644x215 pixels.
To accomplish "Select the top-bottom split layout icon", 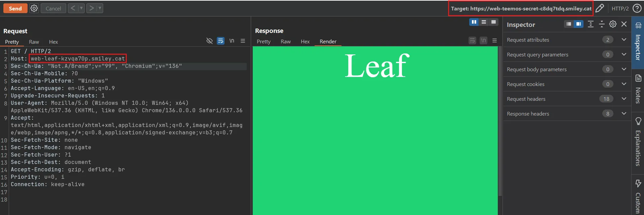I will pyautogui.click(x=484, y=22).
